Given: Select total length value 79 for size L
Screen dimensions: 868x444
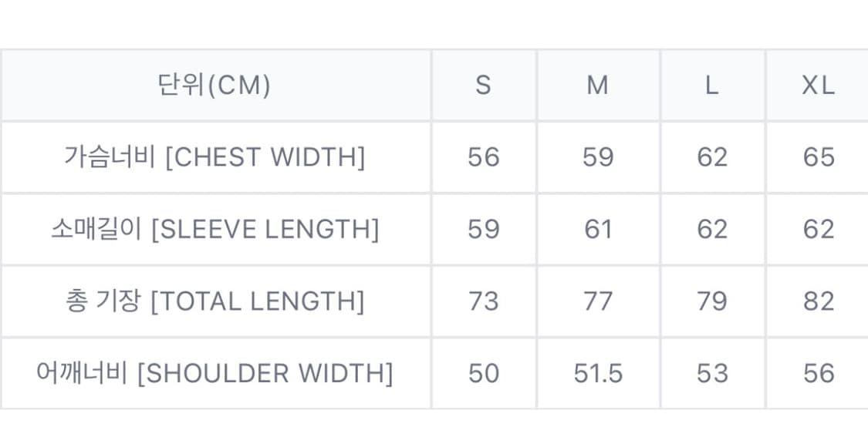Looking at the screenshot, I should 711,301.
